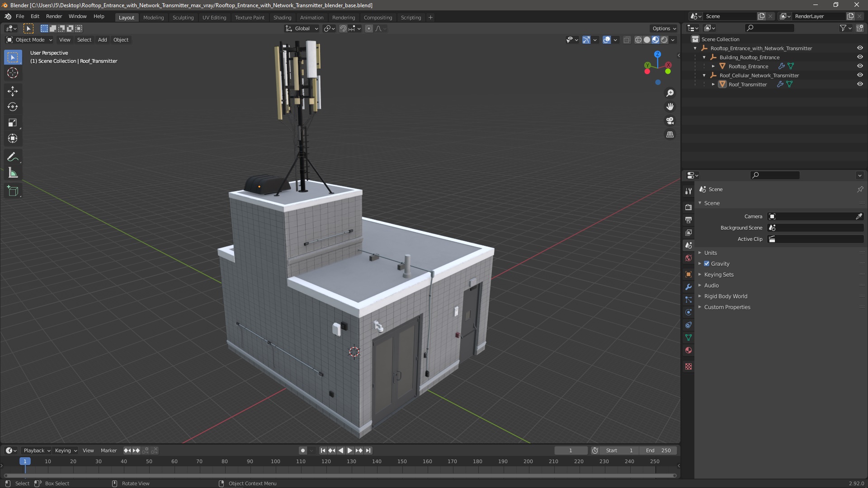Hide Roof_Transmitter object
Image resolution: width=868 pixels, height=488 pixels.
(x=860, y=84)
